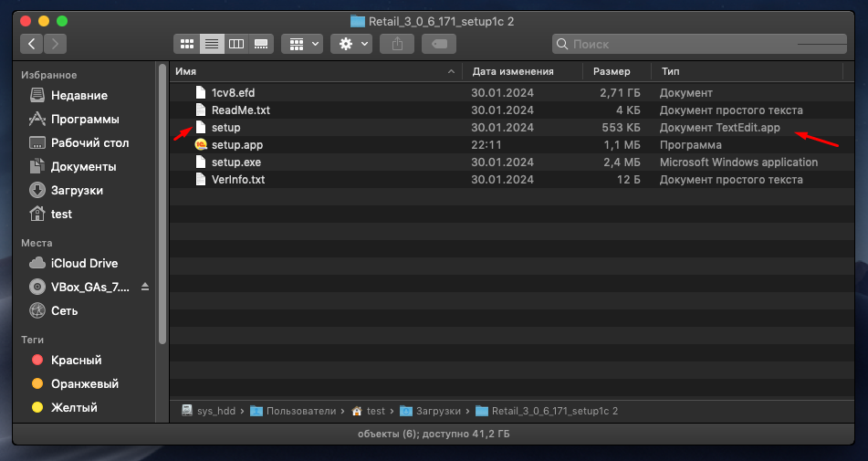868x461 pixels.
Task: Sort by the Тип column header
Action: (670, 71)
